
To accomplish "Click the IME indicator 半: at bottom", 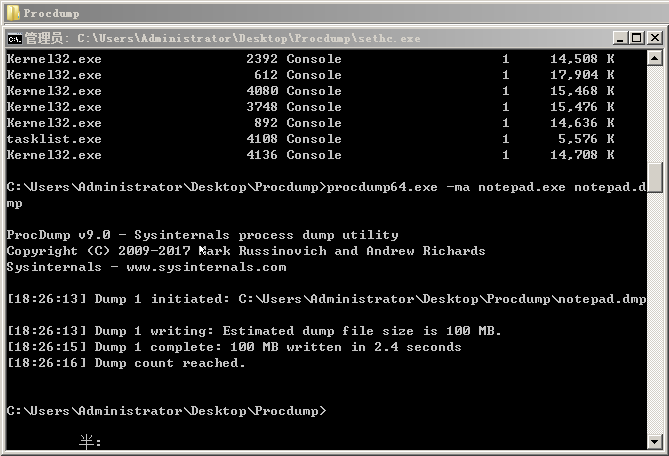I will click(90, 441).
